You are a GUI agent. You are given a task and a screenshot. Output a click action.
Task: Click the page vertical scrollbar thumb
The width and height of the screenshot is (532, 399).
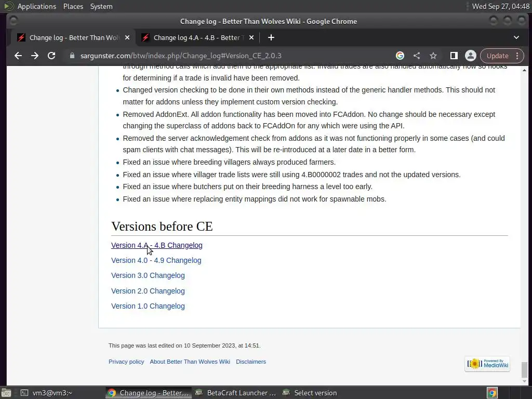[525, 369]
